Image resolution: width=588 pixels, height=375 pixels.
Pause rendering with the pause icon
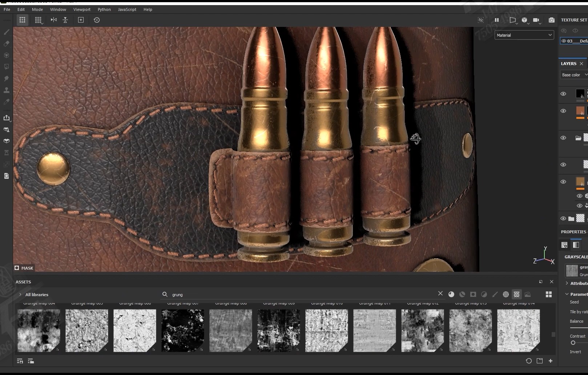coord(496,20)
